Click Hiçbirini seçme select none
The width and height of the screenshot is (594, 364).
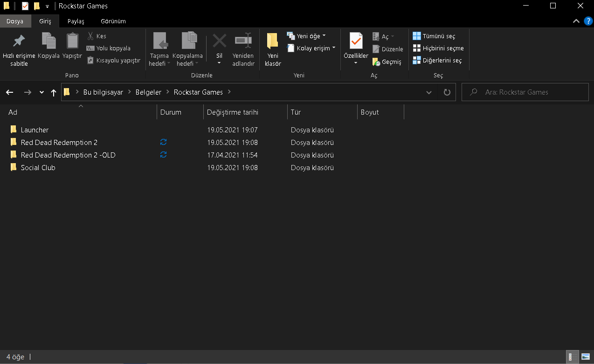point(438,48)
